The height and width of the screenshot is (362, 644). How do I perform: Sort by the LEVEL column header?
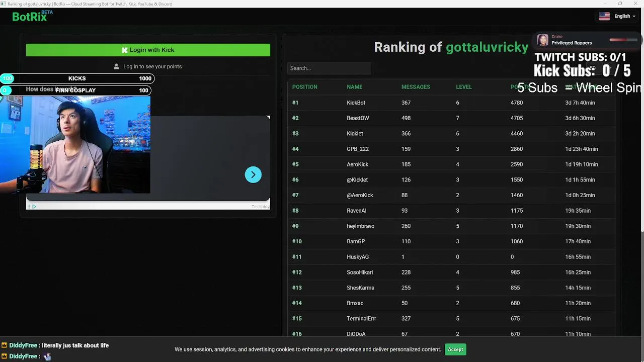[464, 87]
